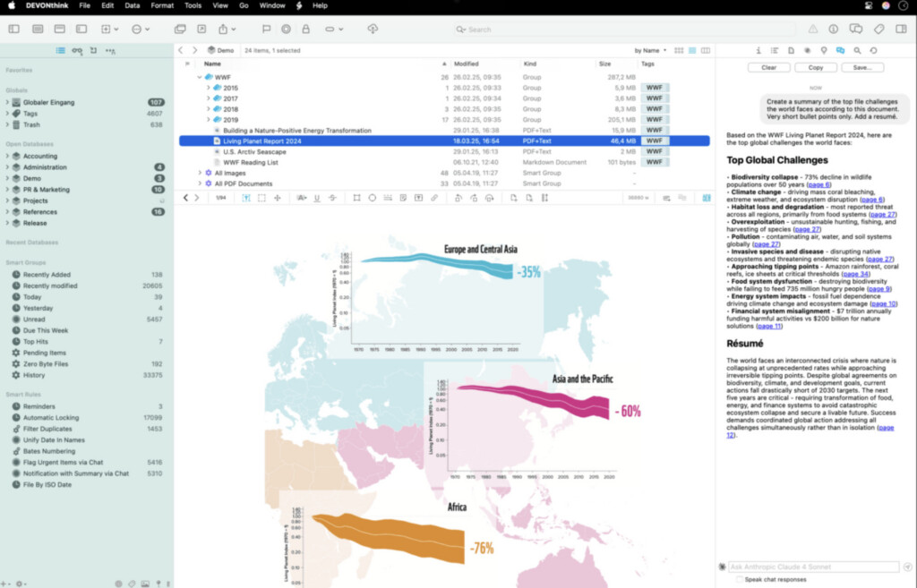This screenshot has height=588, width=917.
Task: Switch the item list to column view
Action: 706,51
